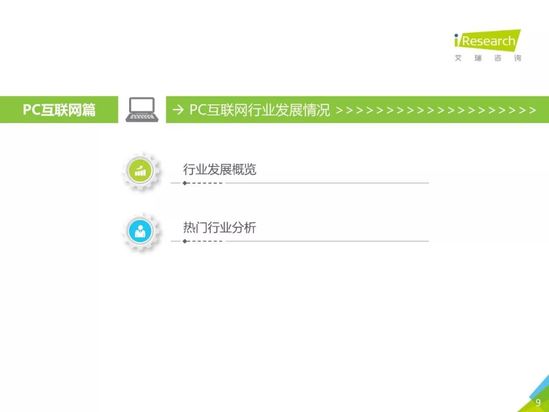Click the dashed line under 热门行业分析
Viewport: 549px width, 412px height.
point(205,241)
